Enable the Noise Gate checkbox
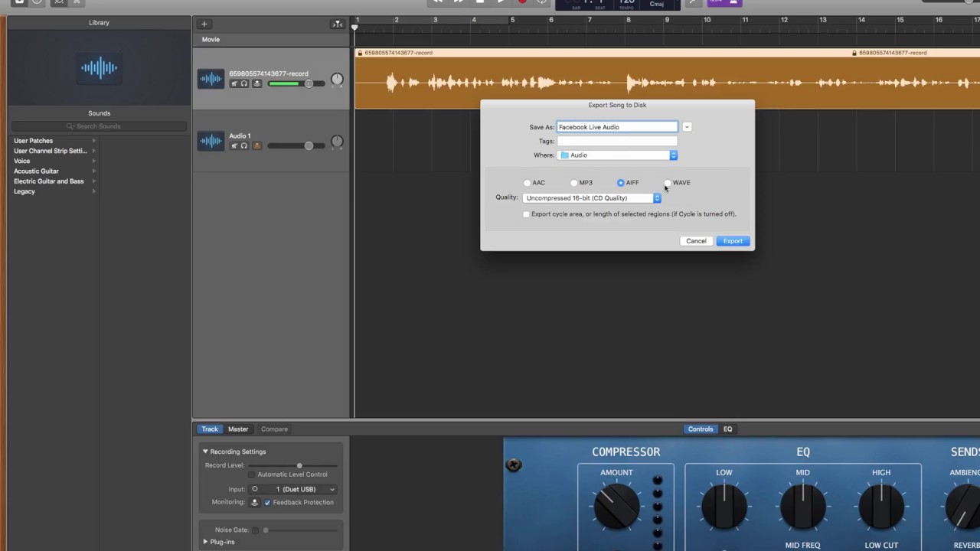Image resolution: width=980 pixels, height=551 pixels. coord(256,530)
